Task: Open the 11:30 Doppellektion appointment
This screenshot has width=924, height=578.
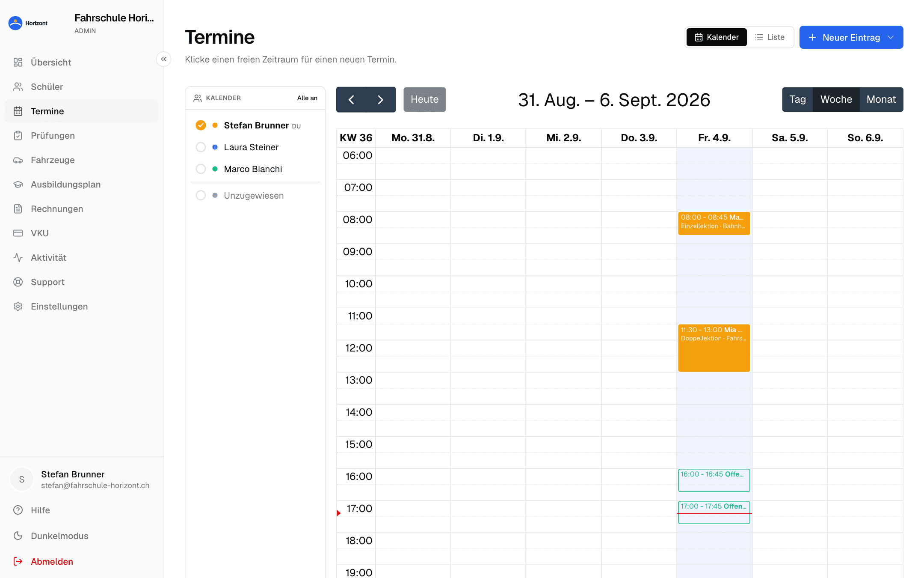Action: pos(714,348)
